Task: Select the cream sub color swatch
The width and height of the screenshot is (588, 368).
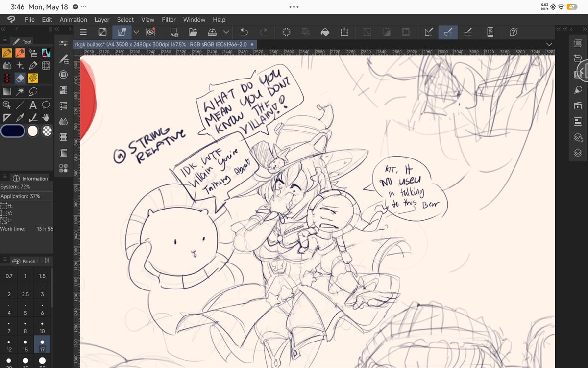Action: coord(33,131)
